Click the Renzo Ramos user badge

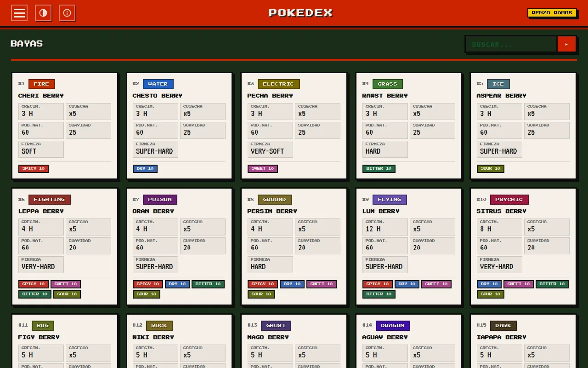(552, 13)
